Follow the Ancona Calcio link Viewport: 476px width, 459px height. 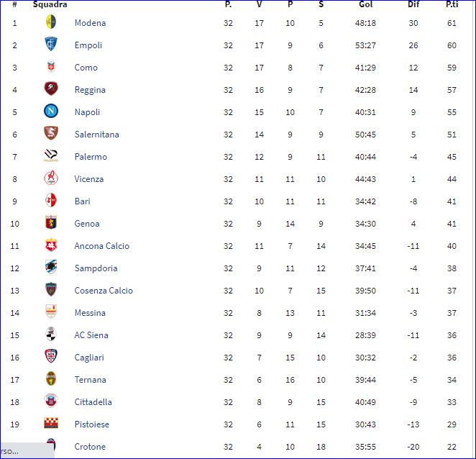pos(102,246)
